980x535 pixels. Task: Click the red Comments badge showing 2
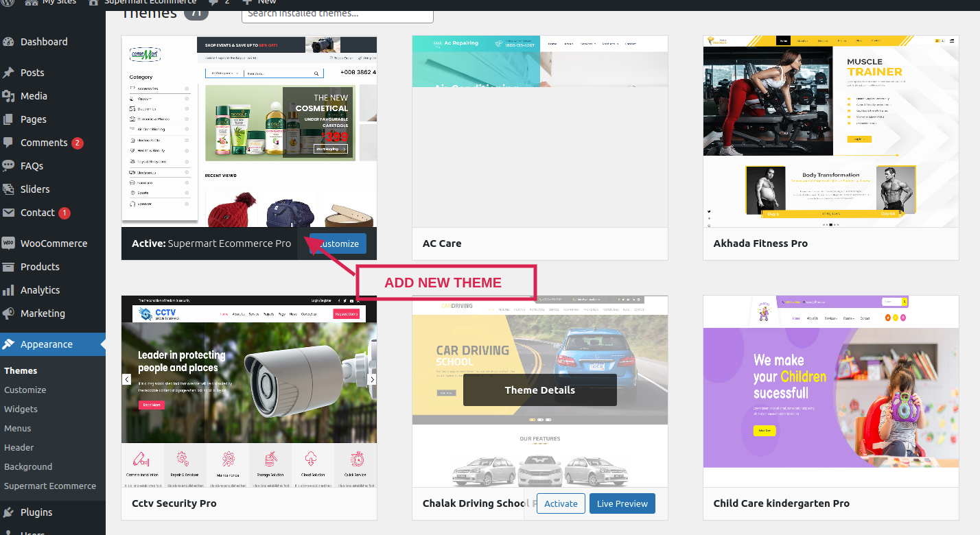click(x=77, y=143)
